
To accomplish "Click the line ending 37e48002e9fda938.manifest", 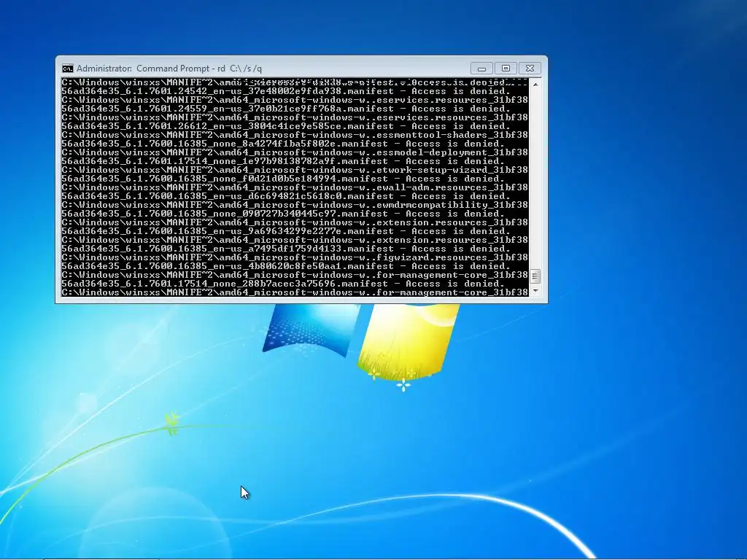I will tap(286, 91).
